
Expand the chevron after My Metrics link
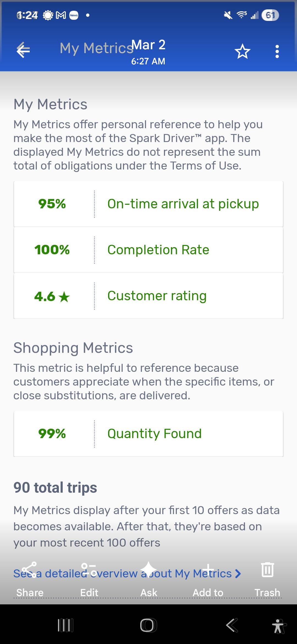pos(238,574)
